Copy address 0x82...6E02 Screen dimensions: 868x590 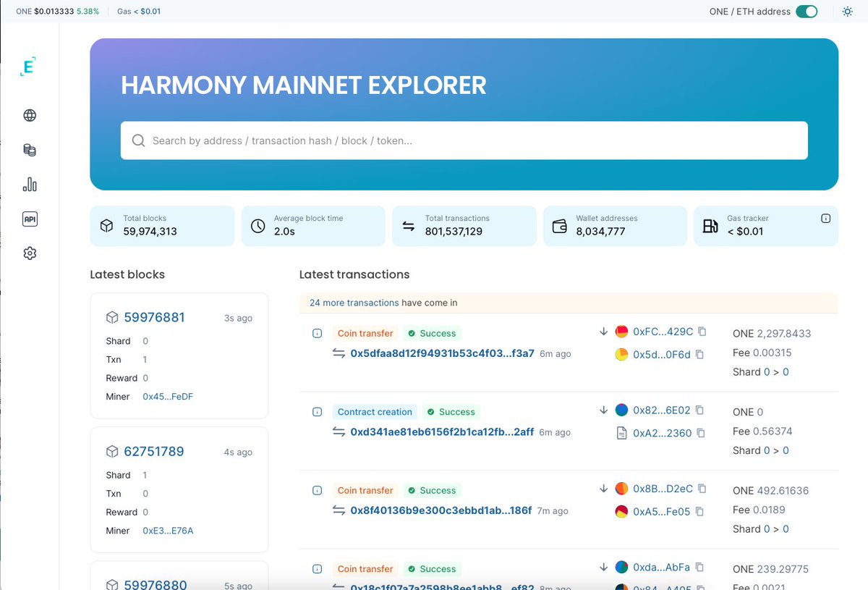pyautogui.click(x=699, y=410)
